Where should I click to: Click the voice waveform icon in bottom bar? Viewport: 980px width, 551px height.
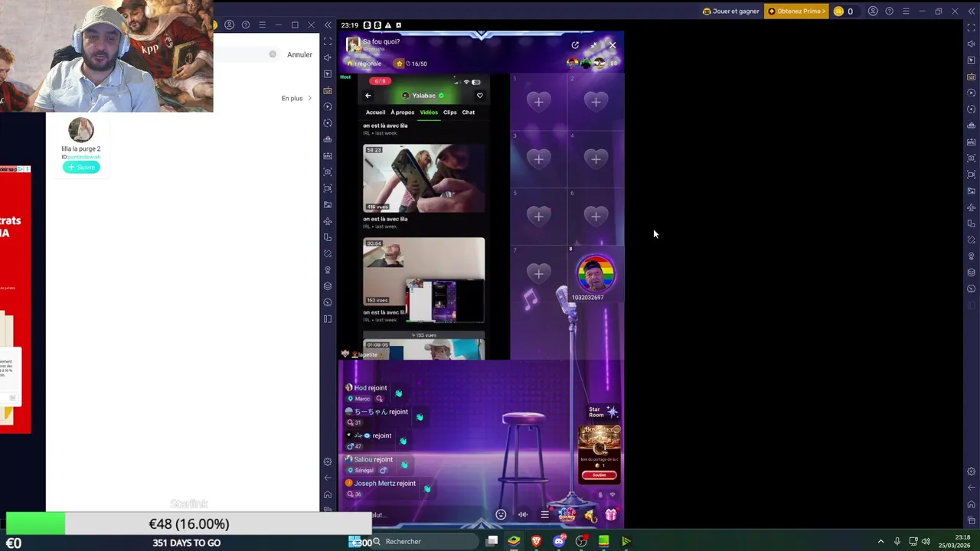coord(523,514)
